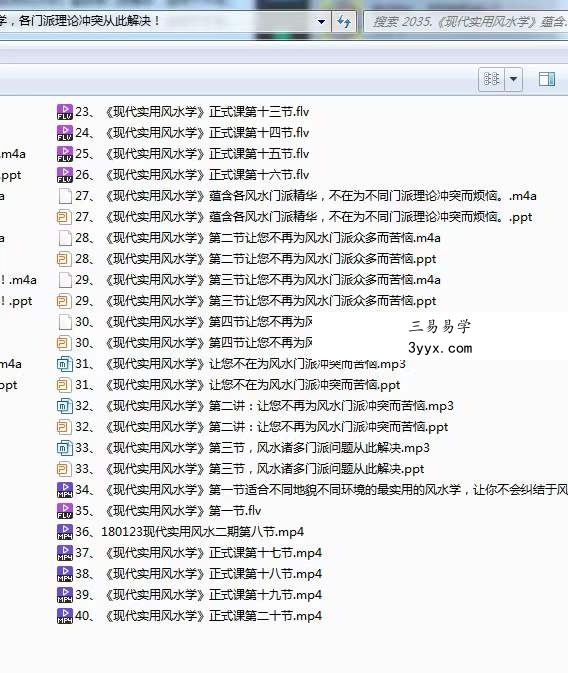Click MP4 icon of file 39 正式课第十九节

pyautogui.click(x=65, y=595)
